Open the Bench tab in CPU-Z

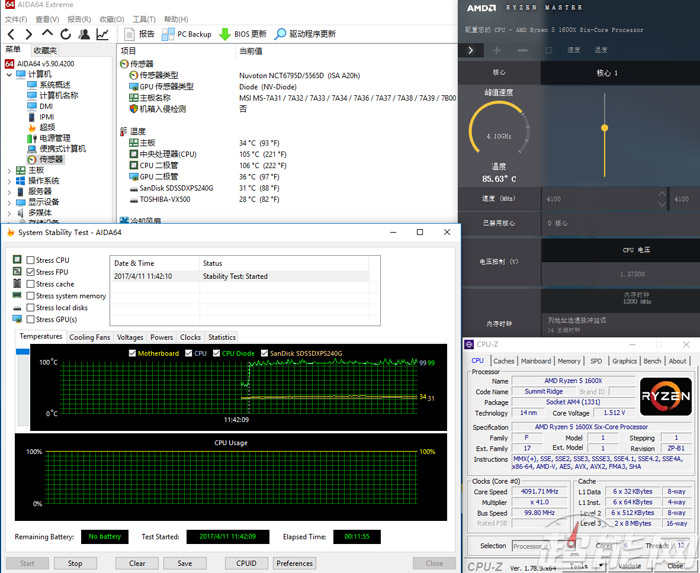coord(652,361)
